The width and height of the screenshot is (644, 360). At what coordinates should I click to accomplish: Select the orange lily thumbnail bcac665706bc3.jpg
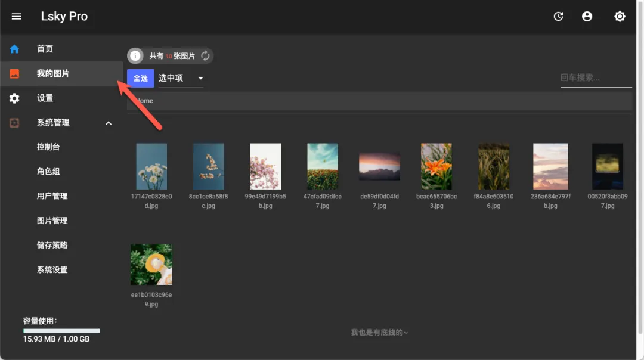436,166
